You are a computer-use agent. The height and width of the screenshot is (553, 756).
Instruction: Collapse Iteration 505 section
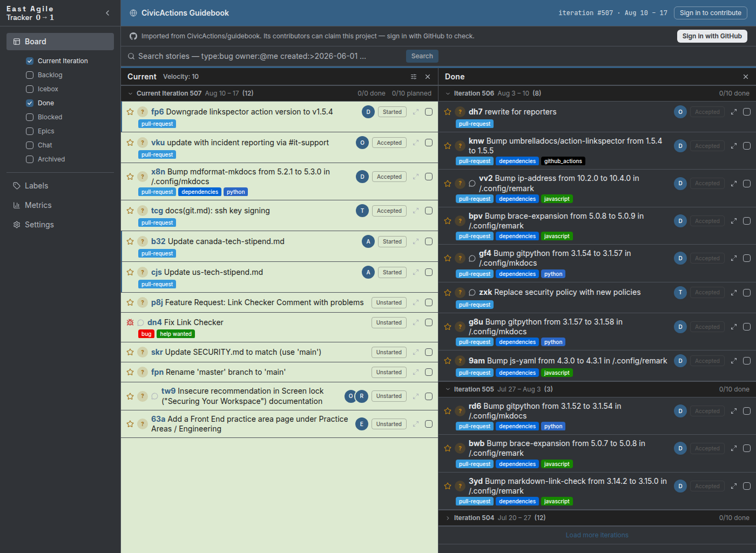click(448, 389)
